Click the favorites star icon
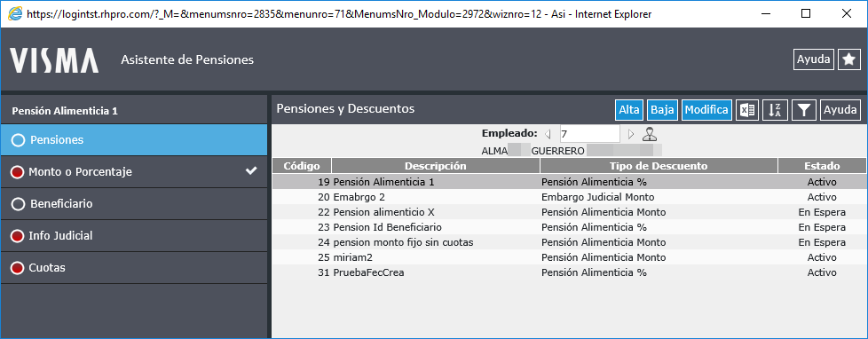868x339 pixels. [849, 59]
